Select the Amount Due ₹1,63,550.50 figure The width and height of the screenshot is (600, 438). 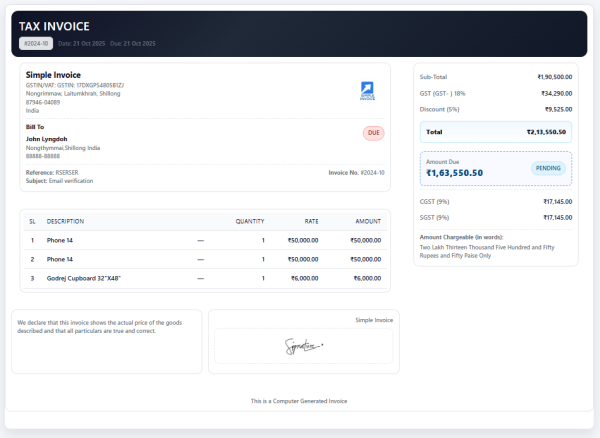(x=455, y=173)
